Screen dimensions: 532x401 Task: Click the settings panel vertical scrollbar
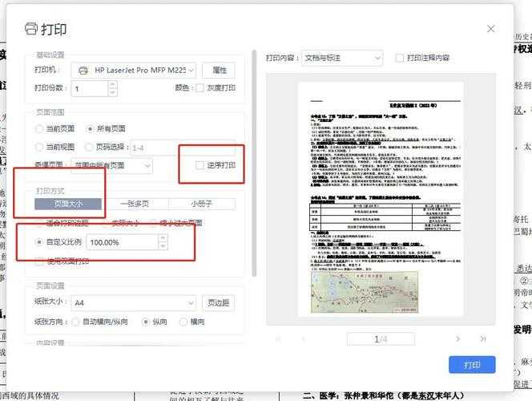[254, 163]
